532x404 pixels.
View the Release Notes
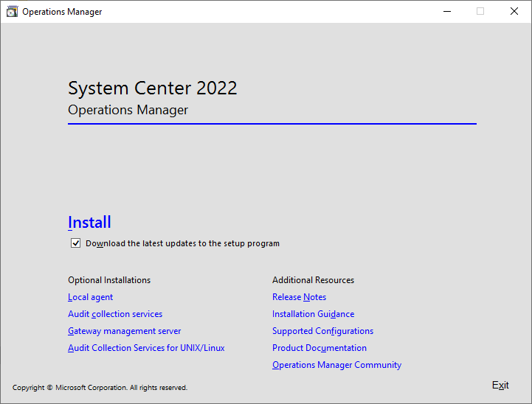click(x=299, y=297)
